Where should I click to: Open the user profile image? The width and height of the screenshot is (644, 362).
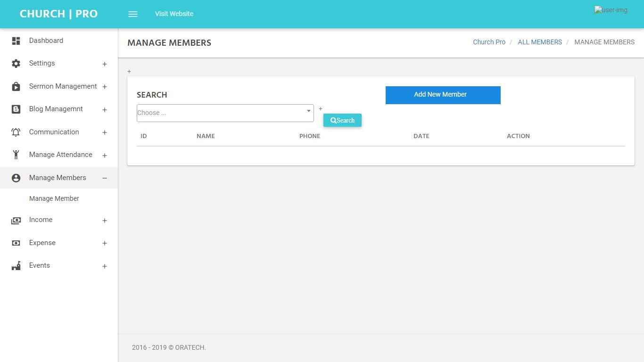pyautogui.click(x=611, y=10)
